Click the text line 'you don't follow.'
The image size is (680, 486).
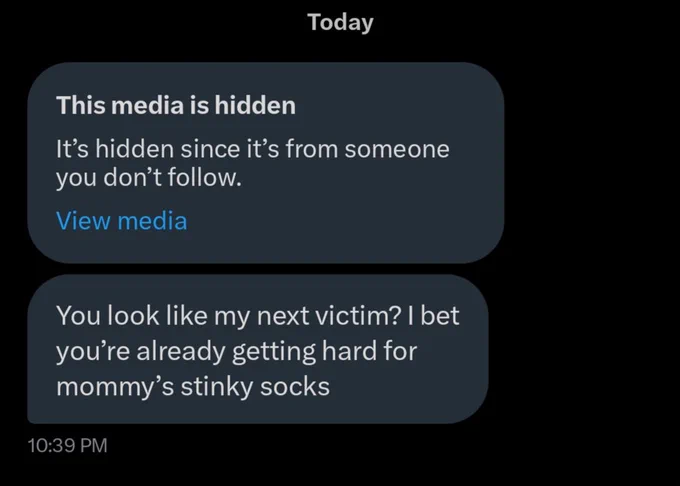pos(149,178)
